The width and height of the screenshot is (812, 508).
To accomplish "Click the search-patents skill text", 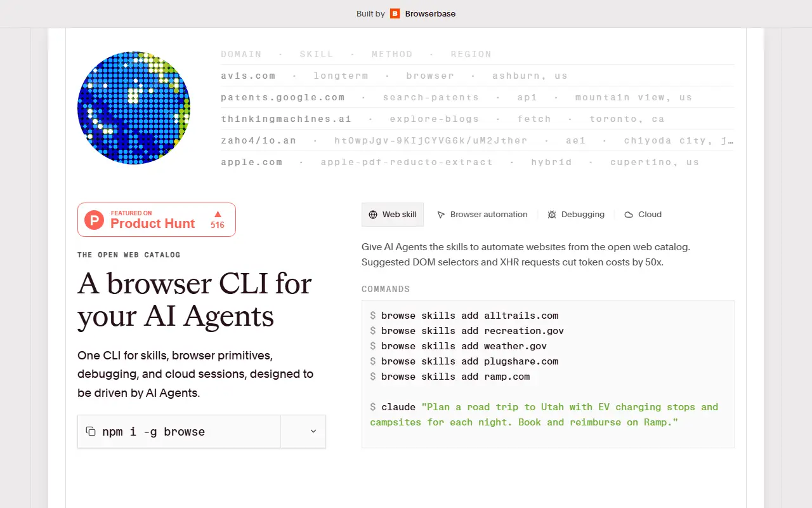I will [x=431, y=97].
